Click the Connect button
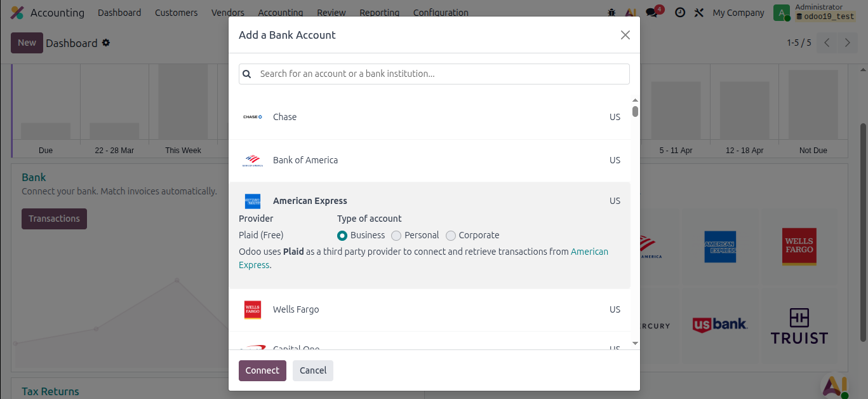This screenshot has width=868, height=399. [x=262, y=370]
